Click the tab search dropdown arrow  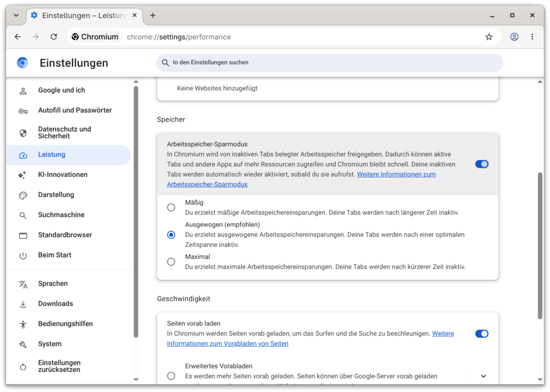(16, 15)
